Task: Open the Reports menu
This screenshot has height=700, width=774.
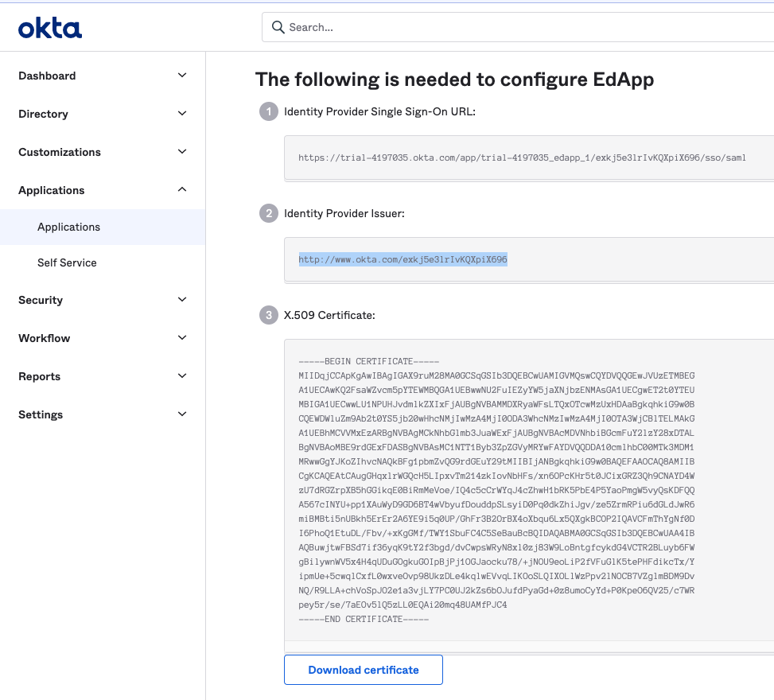Action: [x=39, y=376]
